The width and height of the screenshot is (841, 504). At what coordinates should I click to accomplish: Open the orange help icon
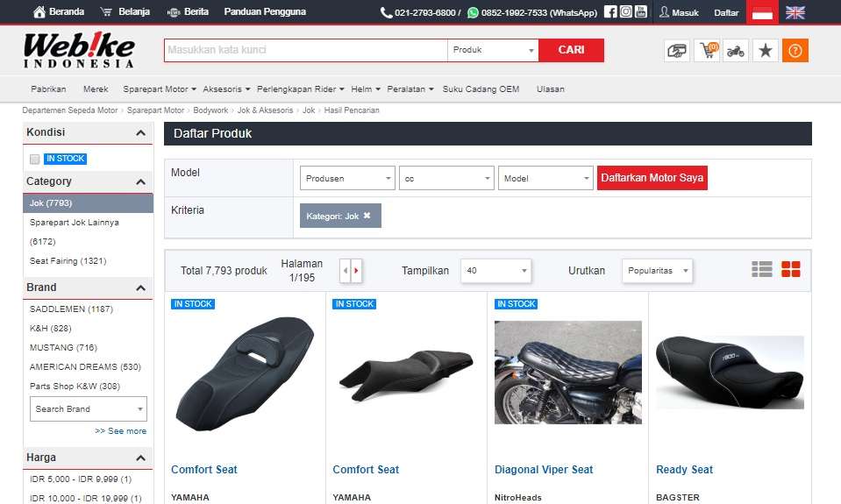tap(795, 51)
